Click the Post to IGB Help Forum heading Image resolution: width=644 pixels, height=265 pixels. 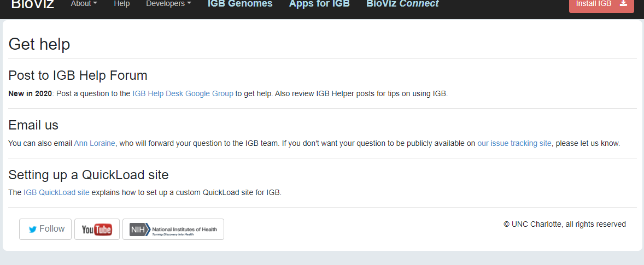click(78, 75)
